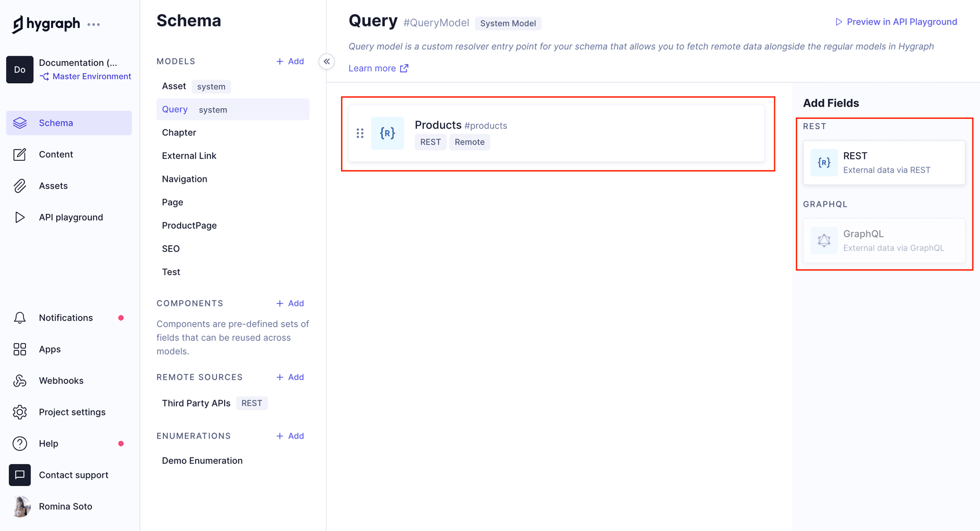Open the API playground menu item
Viewport: 980px width, 531px height.
click(x=69, y=218)
